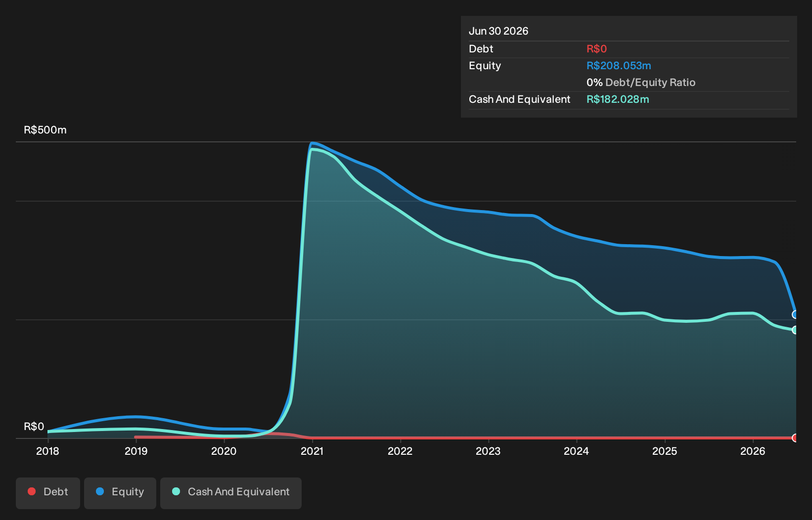Viewport: 812px width, 520px height.
Task: Click the Debt endpoint marker on chart
Action: (x=795, y=438)
